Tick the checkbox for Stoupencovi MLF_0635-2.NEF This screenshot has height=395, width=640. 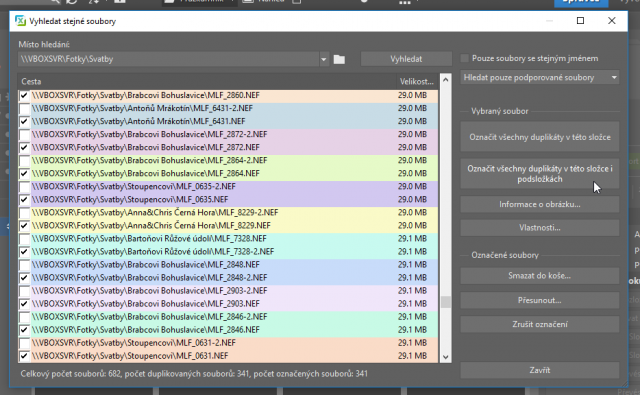tap(24, 187)
